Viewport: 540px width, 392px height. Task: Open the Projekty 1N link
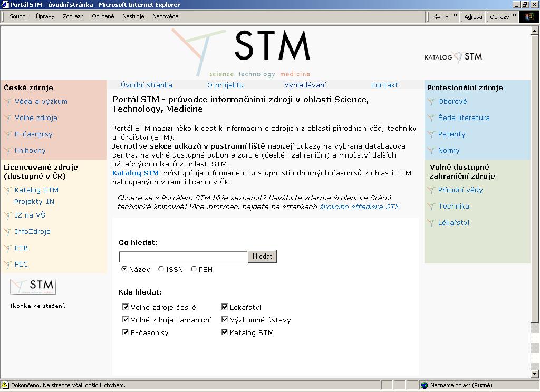pyautogui.click(x=34, y=202)
